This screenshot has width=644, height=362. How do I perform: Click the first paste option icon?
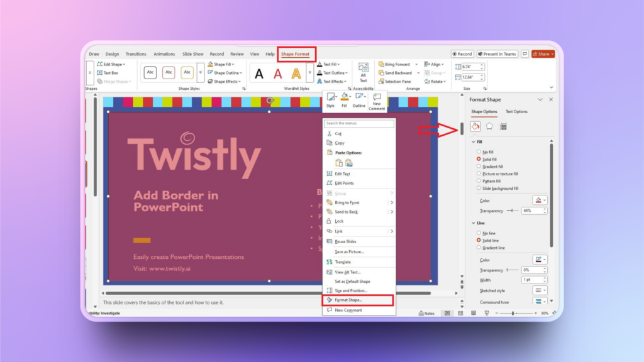[x=339, y=163]
